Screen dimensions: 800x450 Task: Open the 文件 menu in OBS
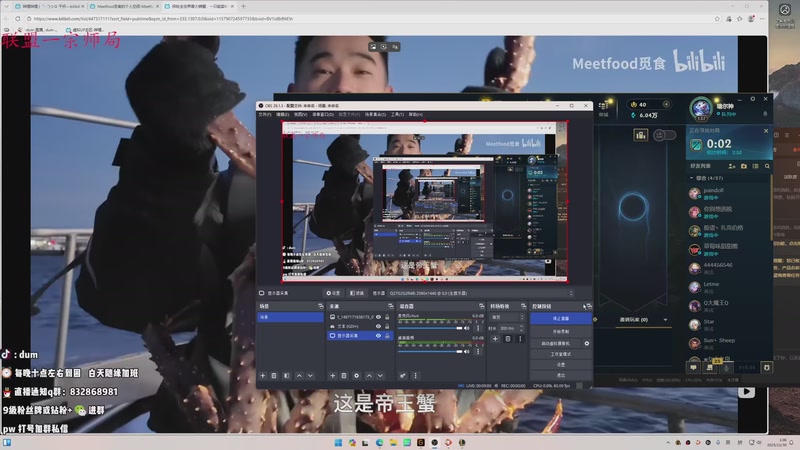[264, 114]
